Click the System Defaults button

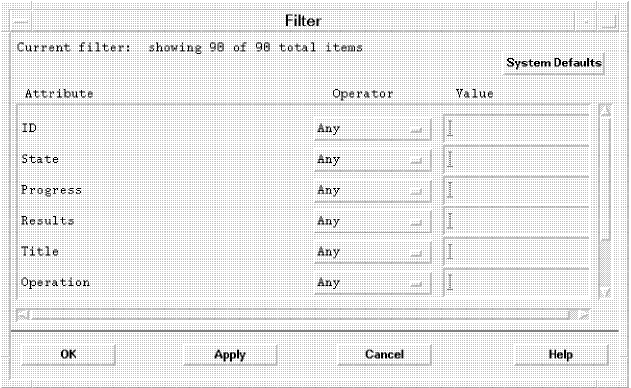pyautogui.click(x=554, y=63)
